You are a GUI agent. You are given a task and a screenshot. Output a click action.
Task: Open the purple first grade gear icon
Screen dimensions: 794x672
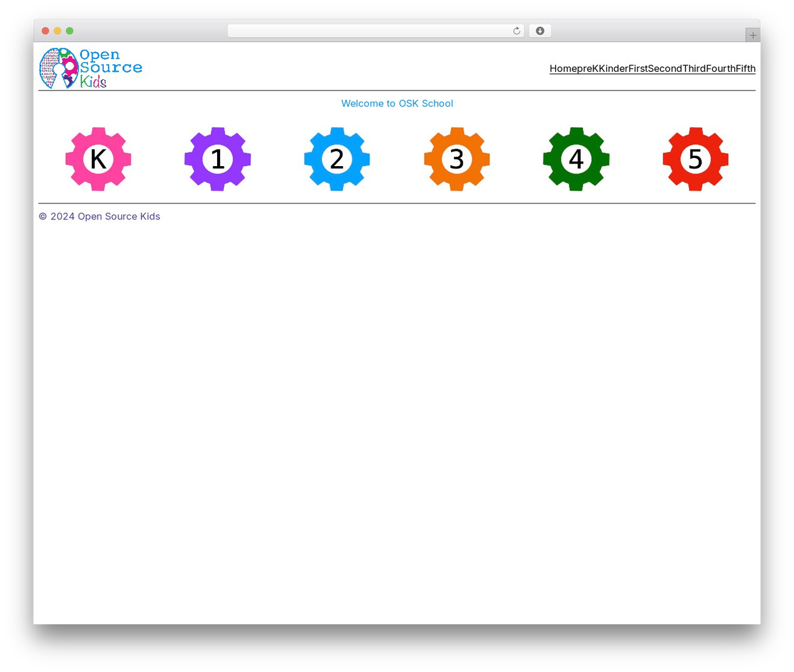pyautogui.click(x=218, y=159)
